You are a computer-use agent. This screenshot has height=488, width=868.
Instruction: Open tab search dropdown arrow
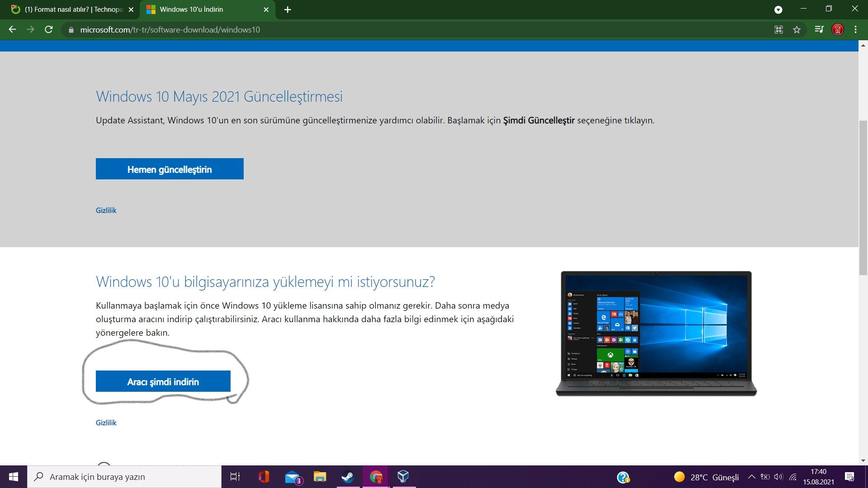[778, 9]
